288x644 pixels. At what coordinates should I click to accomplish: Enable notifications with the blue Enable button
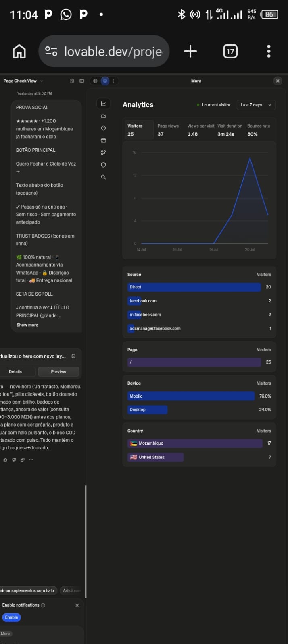[11, 617]
